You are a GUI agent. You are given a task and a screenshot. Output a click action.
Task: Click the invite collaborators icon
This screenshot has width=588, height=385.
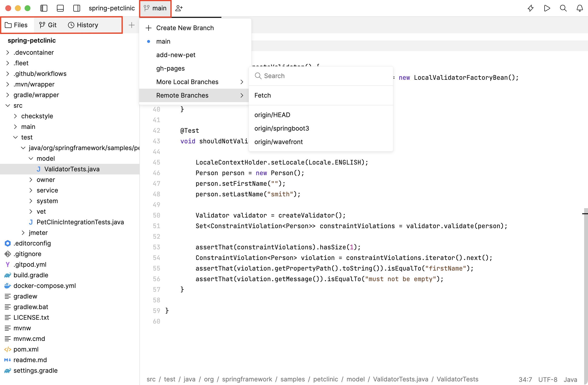point(179,8)
